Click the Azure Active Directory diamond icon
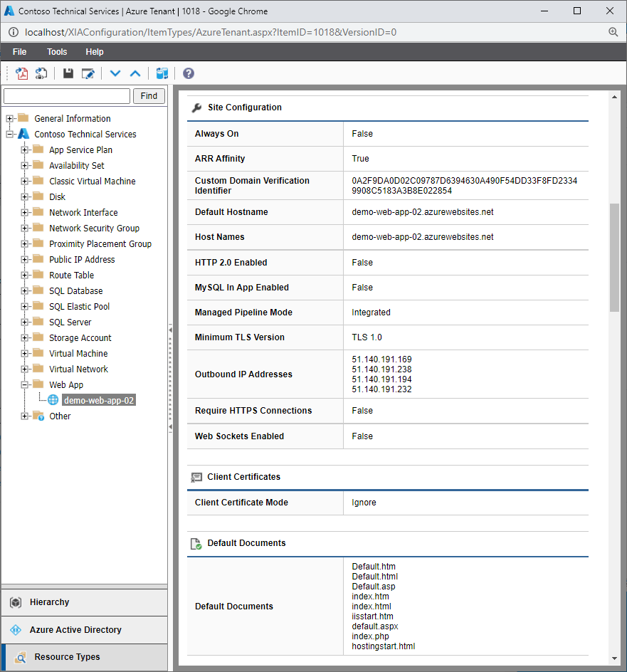627x672 pixels. (x=16, y=629)
